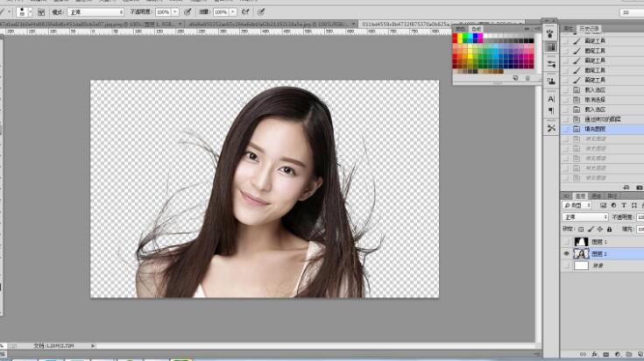Screen dimensions: 644x361
Task: Select the 通过拷贝的图层 history state
Action: pyautogui.click(x=602, y=119)
